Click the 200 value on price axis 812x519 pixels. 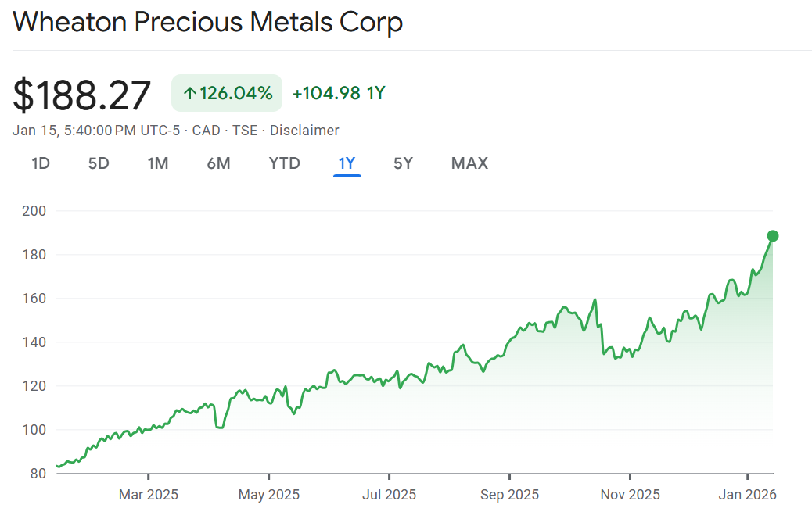(35, 211)
